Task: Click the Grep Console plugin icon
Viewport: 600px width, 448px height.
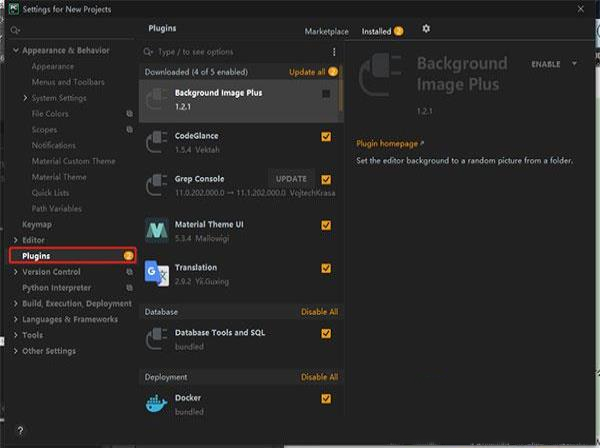Action: [x=157, y=185]
